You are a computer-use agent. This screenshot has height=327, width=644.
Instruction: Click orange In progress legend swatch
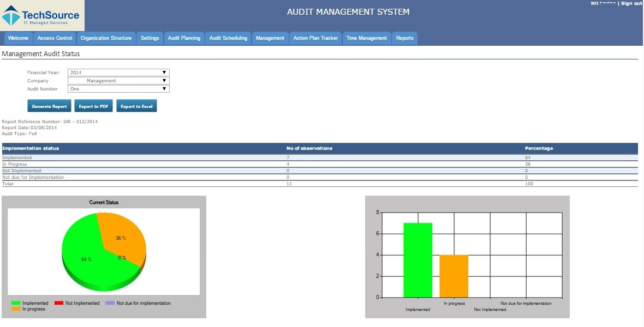coord(16,309)
